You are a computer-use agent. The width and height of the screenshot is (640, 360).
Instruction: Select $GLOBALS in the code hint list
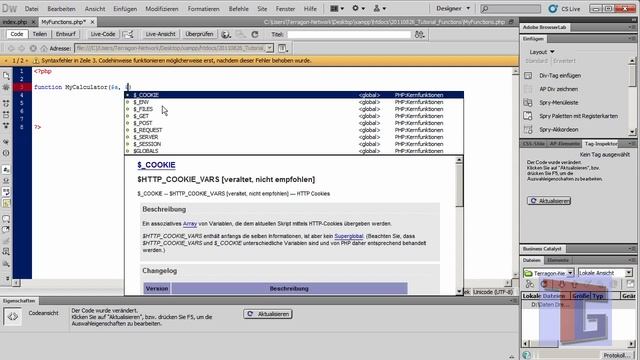click(294, 151)
